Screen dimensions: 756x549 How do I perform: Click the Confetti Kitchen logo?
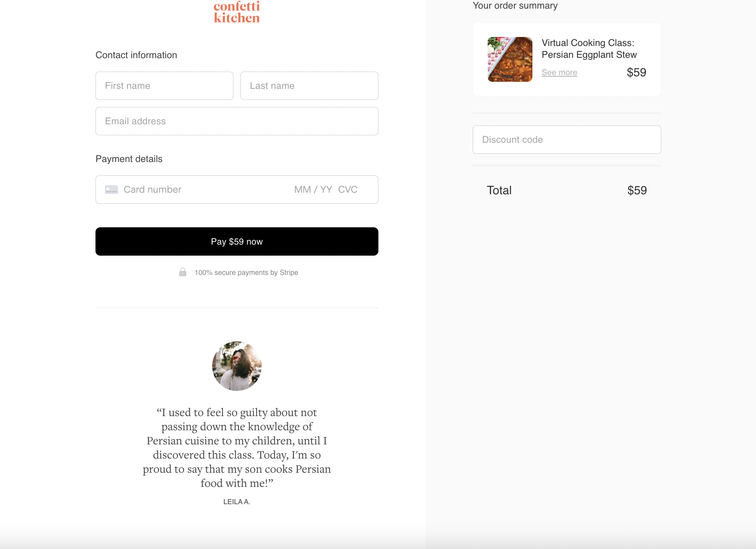[237, 13]
